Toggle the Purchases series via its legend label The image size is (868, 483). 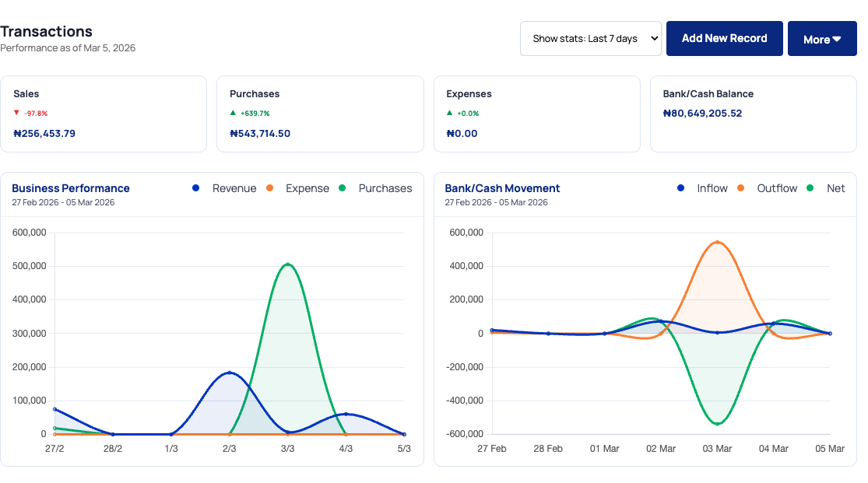(385, 188)
